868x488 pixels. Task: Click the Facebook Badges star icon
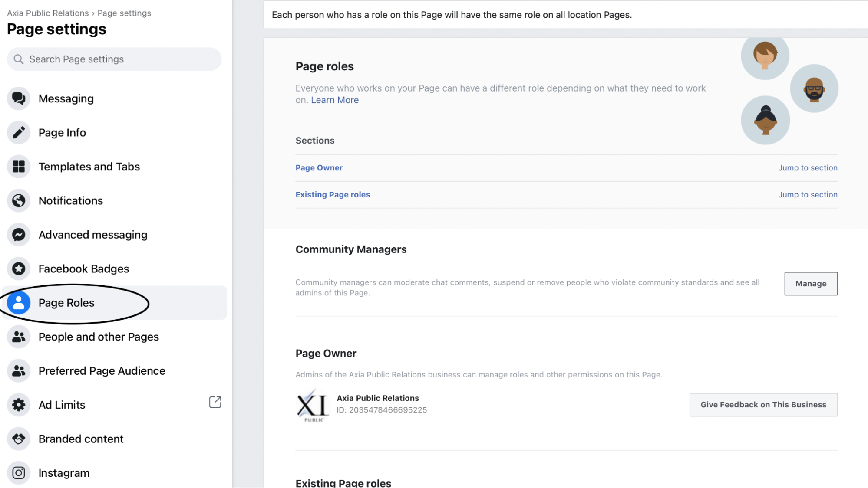pyautogui.click(x=19, y=269)
